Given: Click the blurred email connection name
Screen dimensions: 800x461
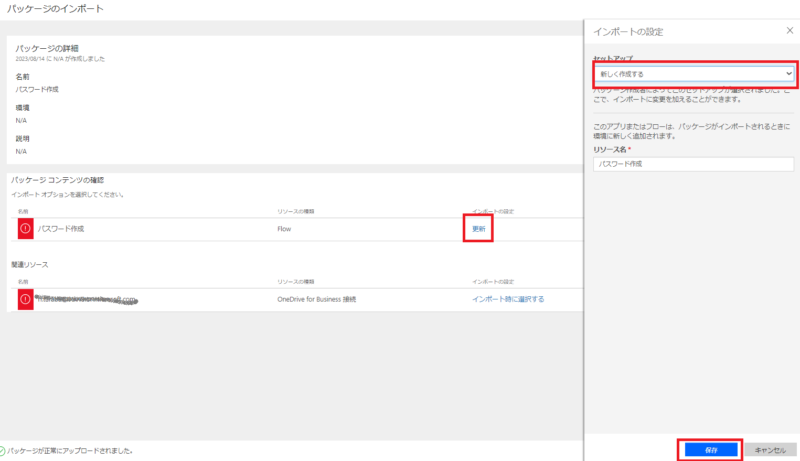Looking at the screenshot, I should coord(86,299).
